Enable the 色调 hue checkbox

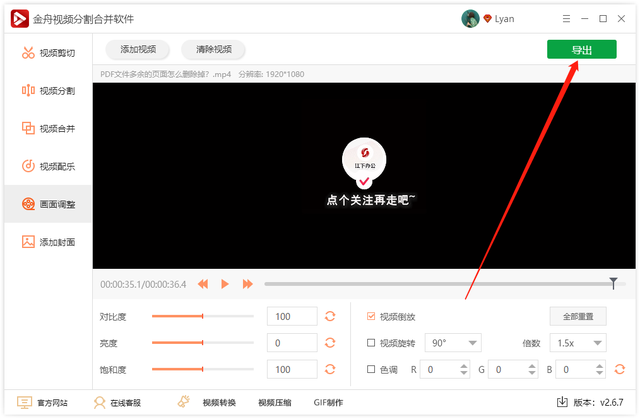point(371,369)
